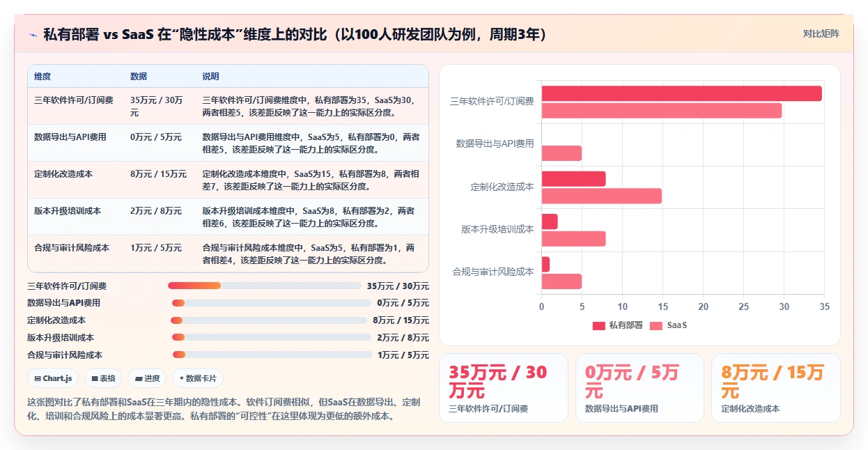Click the SaaS bar for 合规与审计风险成本
The height and width of the screenshot is (450, 868).
pyautogui.click(x=561, y=281)
